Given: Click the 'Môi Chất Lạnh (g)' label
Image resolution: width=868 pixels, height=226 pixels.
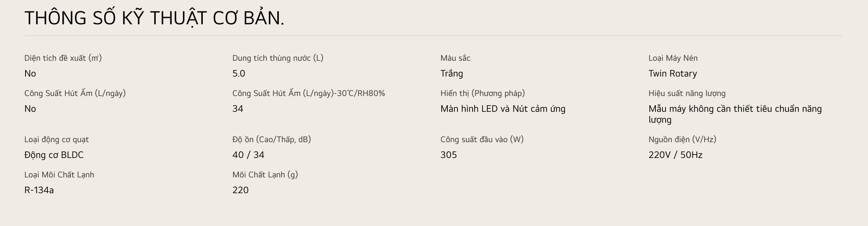Looking at the screenshot, I should [x=265, y=175].
